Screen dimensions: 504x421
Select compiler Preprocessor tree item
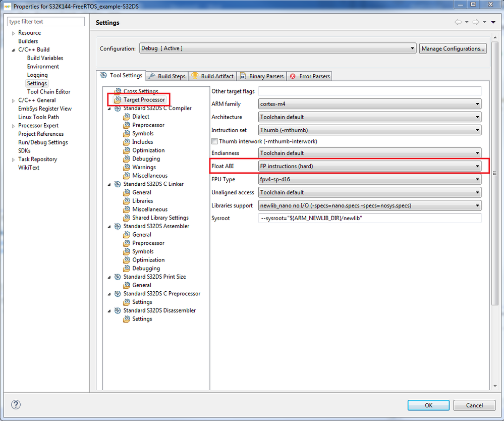tap(148, 125)
